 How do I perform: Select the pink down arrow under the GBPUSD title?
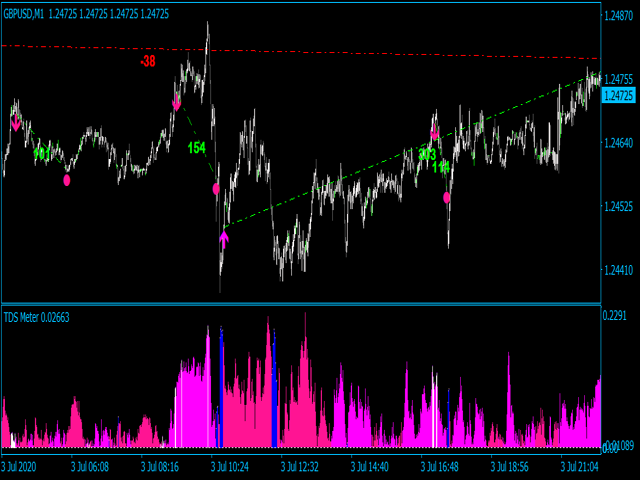click(x=16, y=122)
